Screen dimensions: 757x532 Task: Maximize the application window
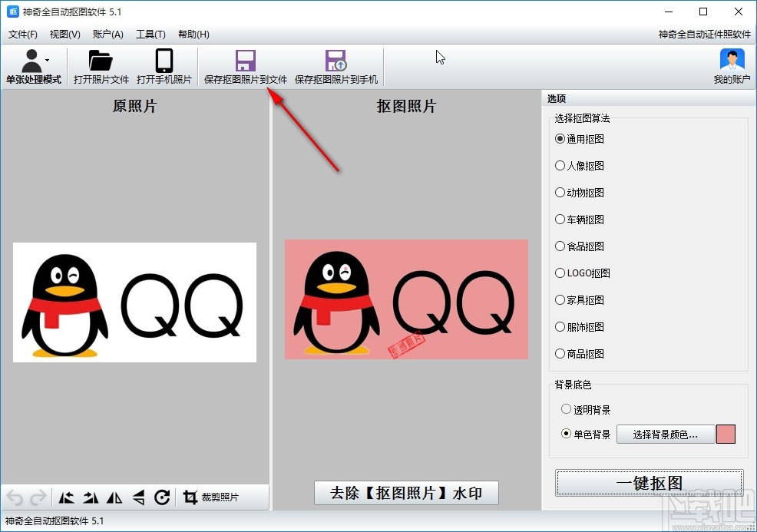coord(703,12)
